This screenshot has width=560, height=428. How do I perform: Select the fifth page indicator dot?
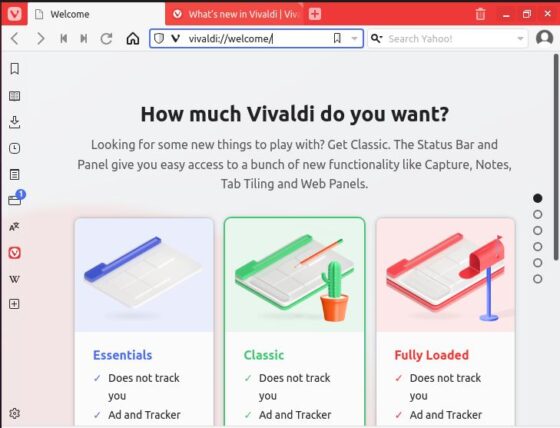(x=538, y=263)
